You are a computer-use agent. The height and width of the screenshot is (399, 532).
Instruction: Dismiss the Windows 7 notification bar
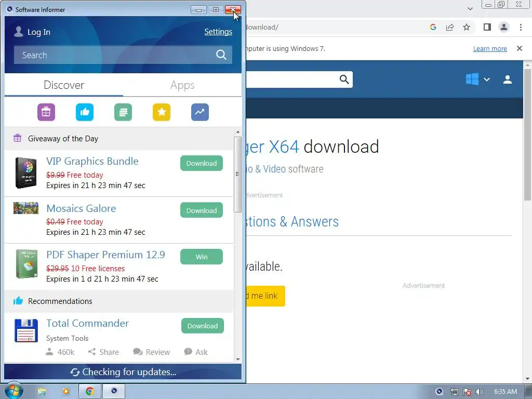coord(520,48)
